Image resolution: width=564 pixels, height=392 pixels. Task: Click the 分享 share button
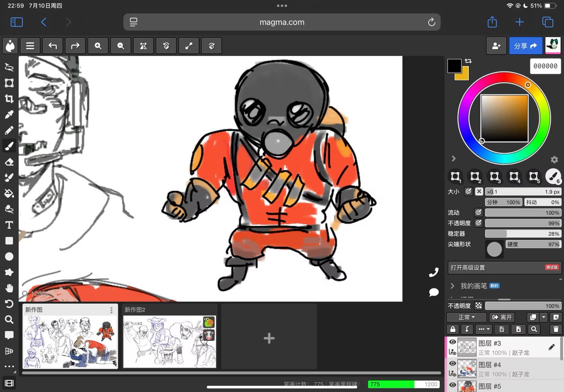[525, 46]
